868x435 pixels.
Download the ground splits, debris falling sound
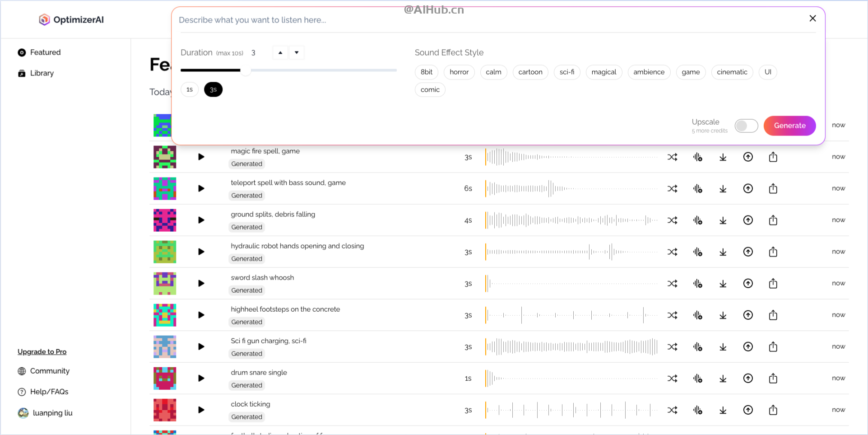click(723, 220)
